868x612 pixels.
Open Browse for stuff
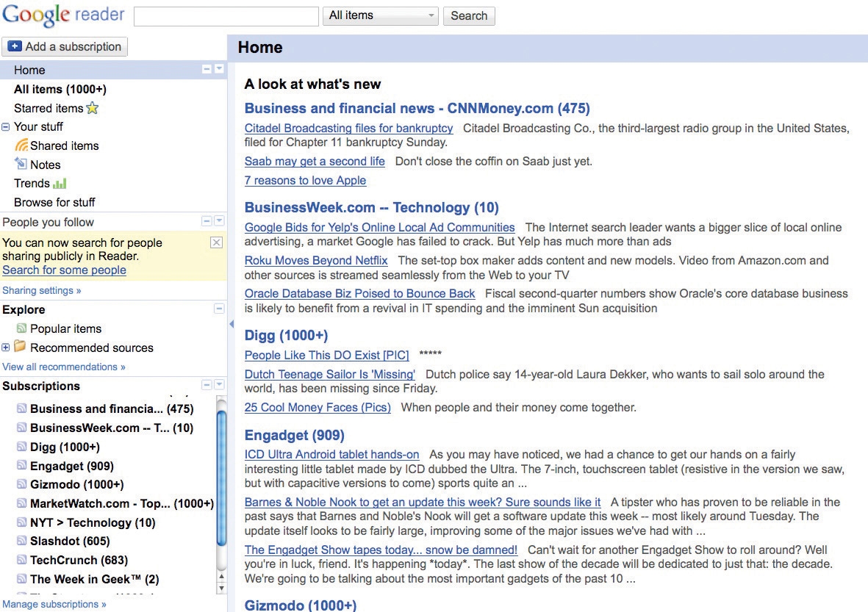point(54,202)
